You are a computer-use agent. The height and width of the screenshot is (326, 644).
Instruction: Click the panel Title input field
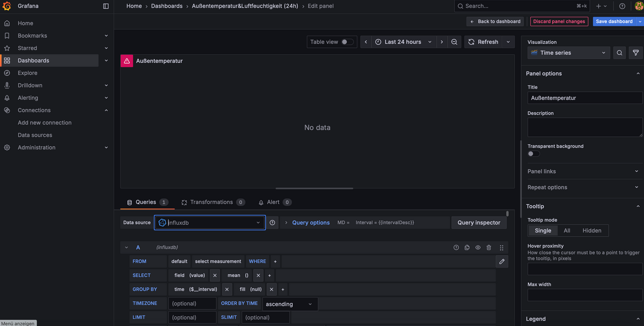click(584, 98)
